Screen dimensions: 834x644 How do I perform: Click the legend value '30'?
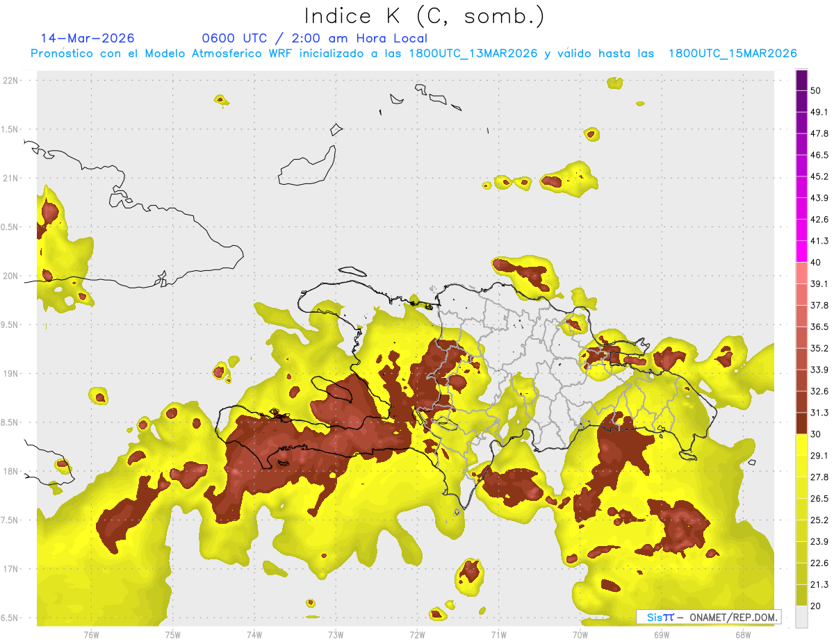816,434
